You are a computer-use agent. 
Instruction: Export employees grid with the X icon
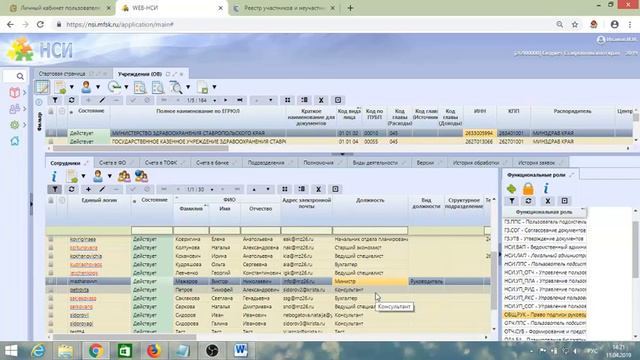point(318,189)
